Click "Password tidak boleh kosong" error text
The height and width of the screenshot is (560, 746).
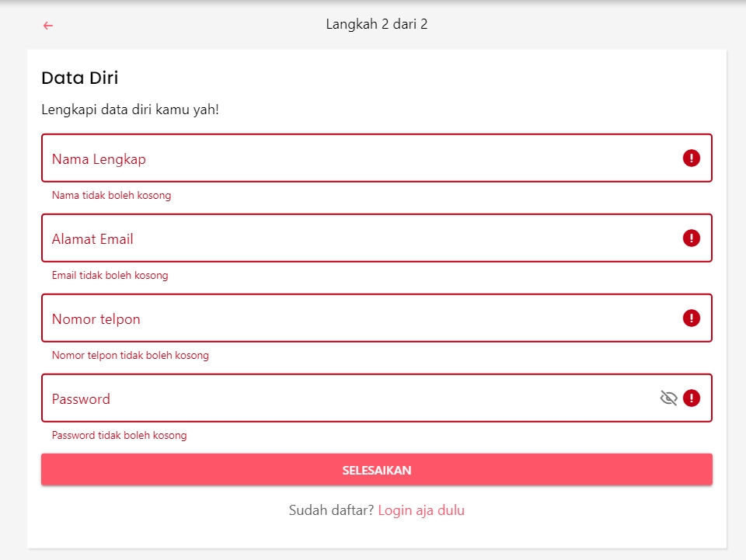pyautogui.click(x=119, y=436)
